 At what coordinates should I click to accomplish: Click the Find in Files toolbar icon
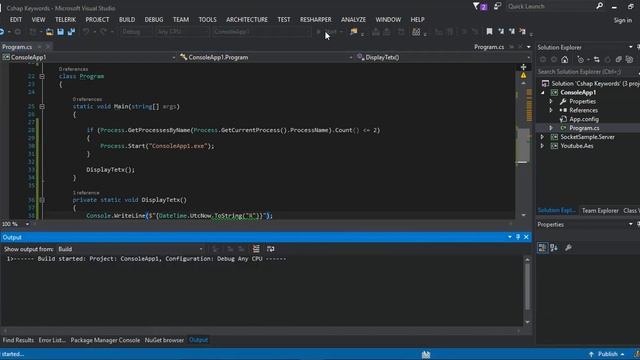[x=353, y=31]
